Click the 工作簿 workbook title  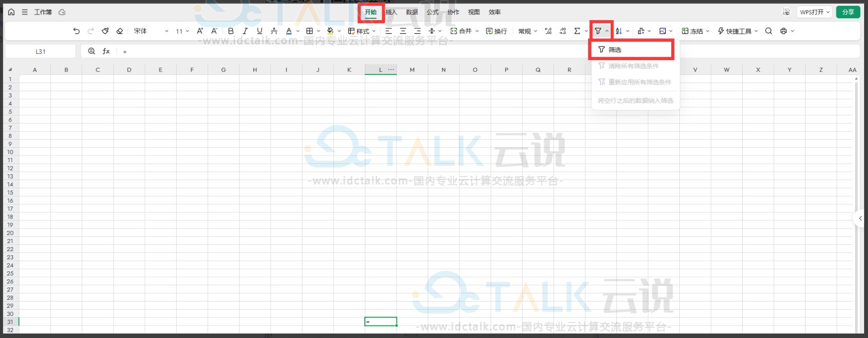pos(43,12)
